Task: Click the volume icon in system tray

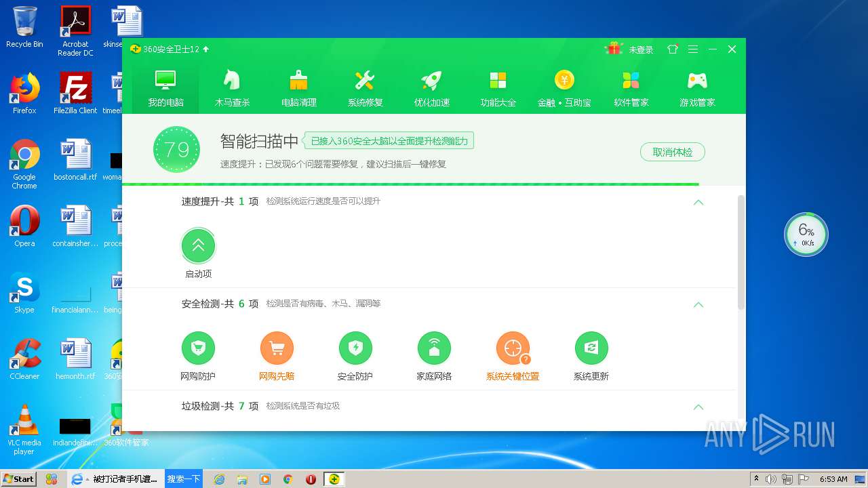Action: point(771,479)
